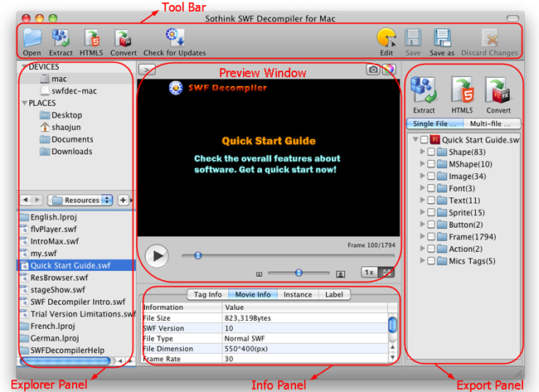Open the shaojun home folder
The image size is (539, 392).
click(45, 127)
